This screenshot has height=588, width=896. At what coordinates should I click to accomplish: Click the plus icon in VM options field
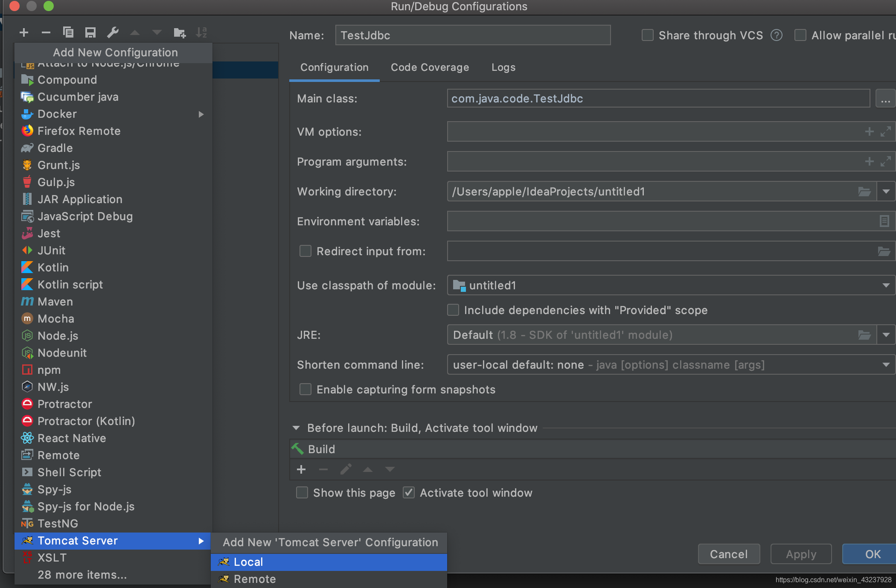pyautogui.click(x=869, y=131)
